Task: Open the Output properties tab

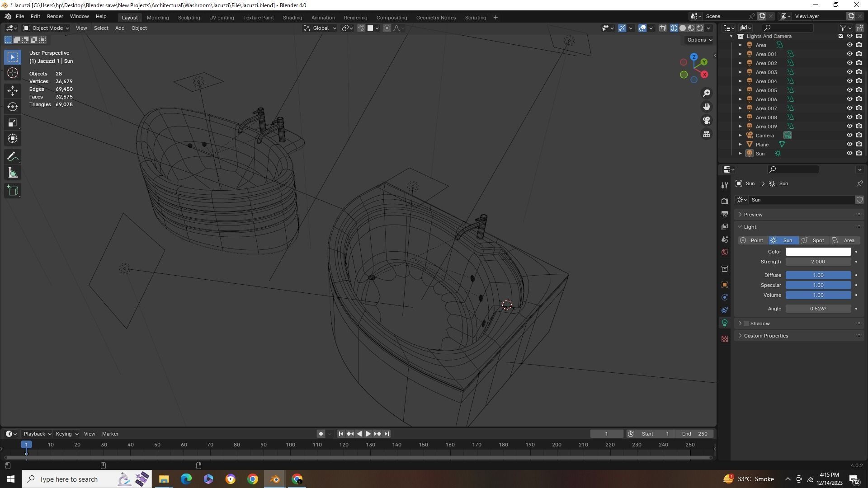Action: click(725, 214)
